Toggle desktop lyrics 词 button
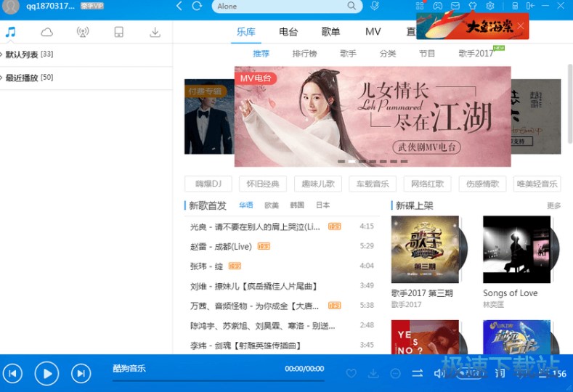The image size is (573, 392). pos(500,373)
